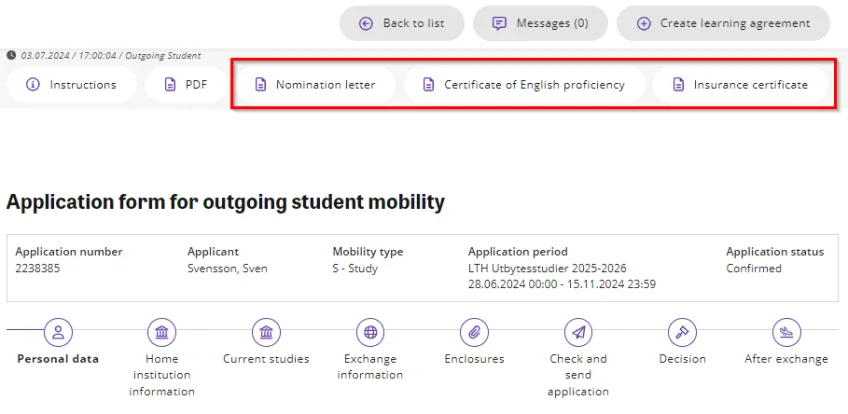Screen dimensions: 848x414
Task: Click the Application form heading text
Action: click(225, 202)
